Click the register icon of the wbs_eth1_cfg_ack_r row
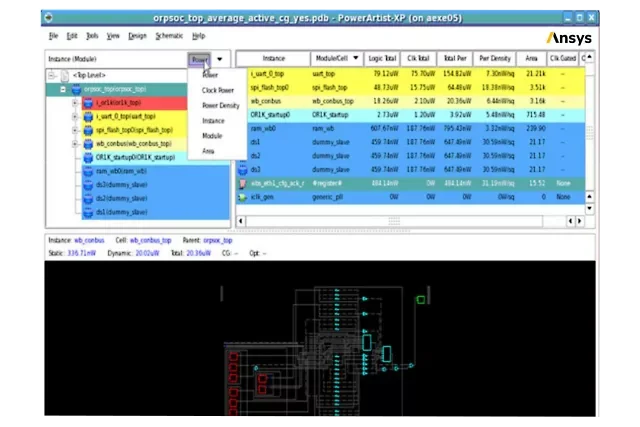The height and width of the screenshot is (427, 640). [x=243, y=184]
